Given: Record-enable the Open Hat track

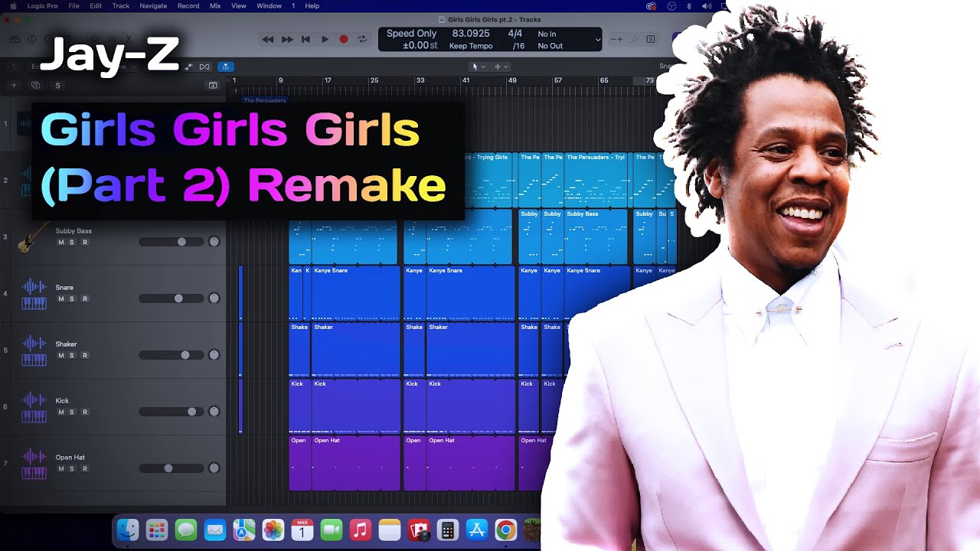Looking at the screenshot, I should [x=84, y=469].
